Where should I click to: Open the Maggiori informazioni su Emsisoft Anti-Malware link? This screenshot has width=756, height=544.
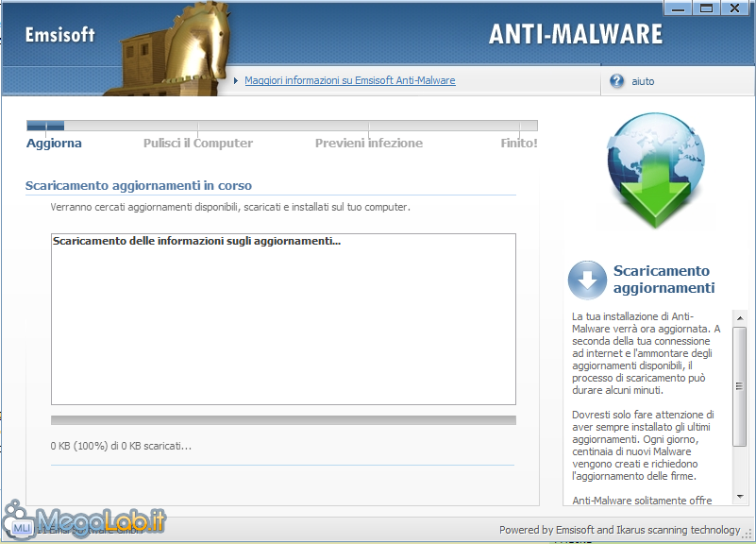click(x=349, y=80)
